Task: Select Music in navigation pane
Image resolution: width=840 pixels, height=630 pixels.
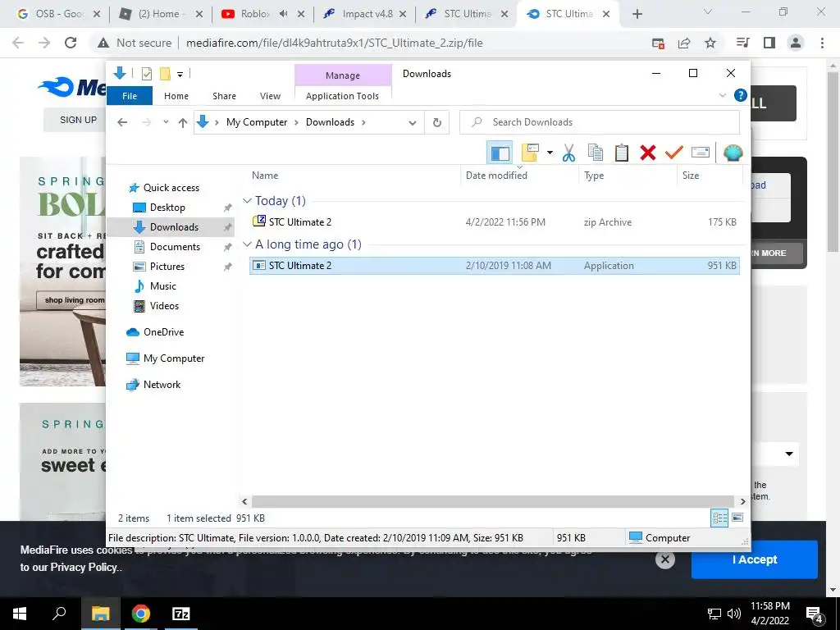Action: (x=163, y=286)
